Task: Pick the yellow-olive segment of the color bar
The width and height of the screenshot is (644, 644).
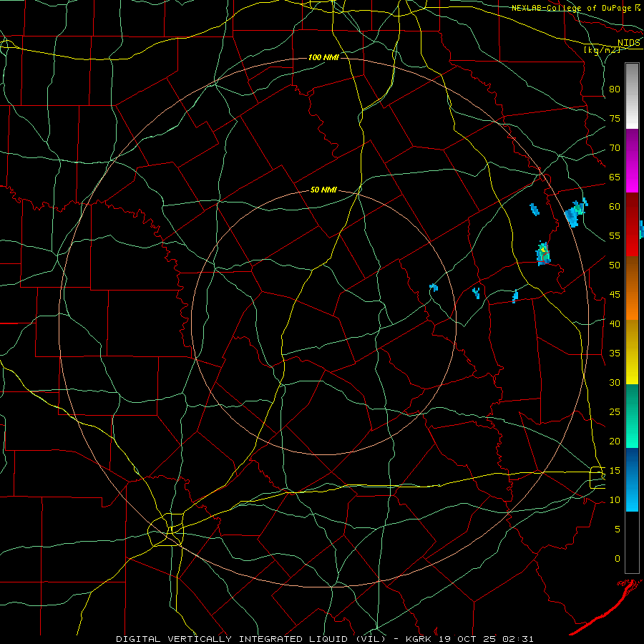Action: tap(632, 352)
